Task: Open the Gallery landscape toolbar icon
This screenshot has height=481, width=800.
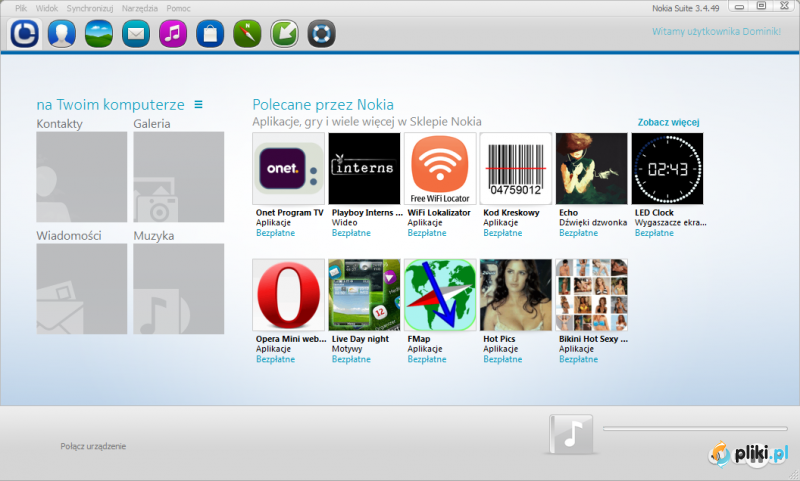Action: tap(98, 34)
